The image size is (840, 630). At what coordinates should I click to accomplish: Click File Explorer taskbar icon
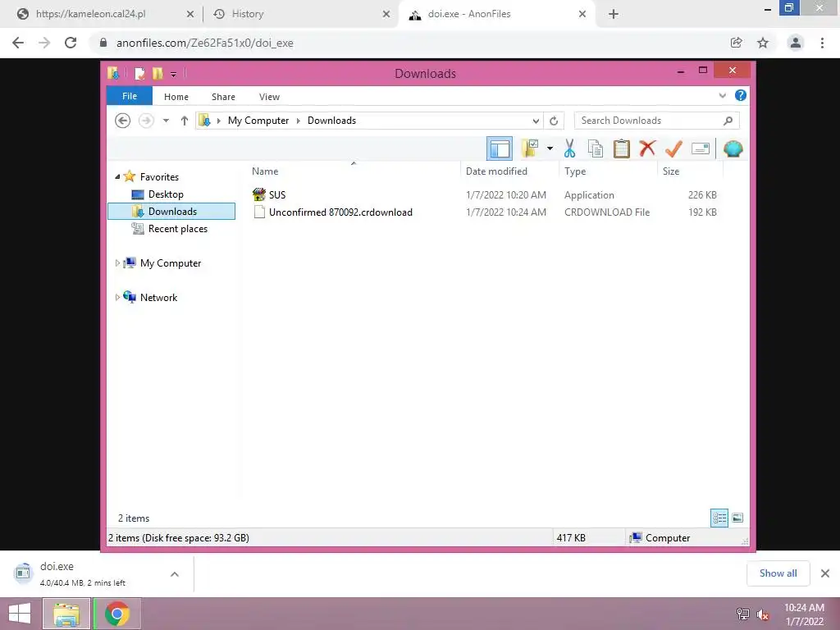click(66, 614)
